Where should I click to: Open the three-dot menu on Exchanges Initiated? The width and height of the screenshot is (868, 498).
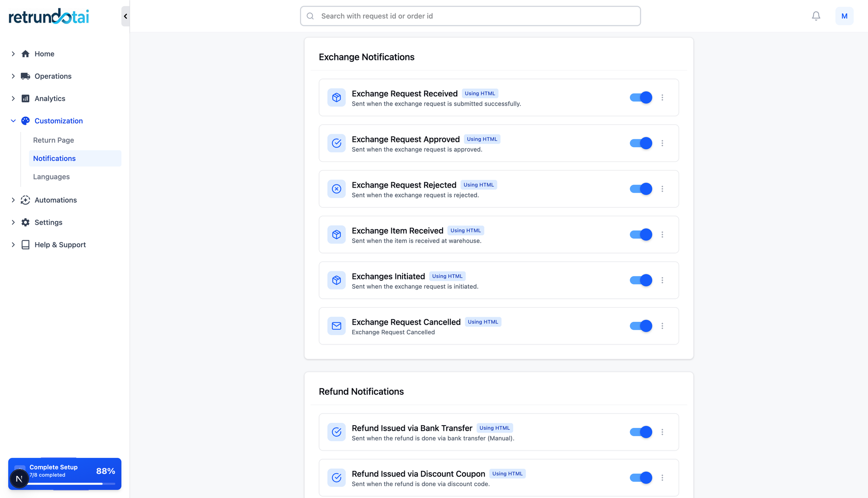[x=662, y=280]
